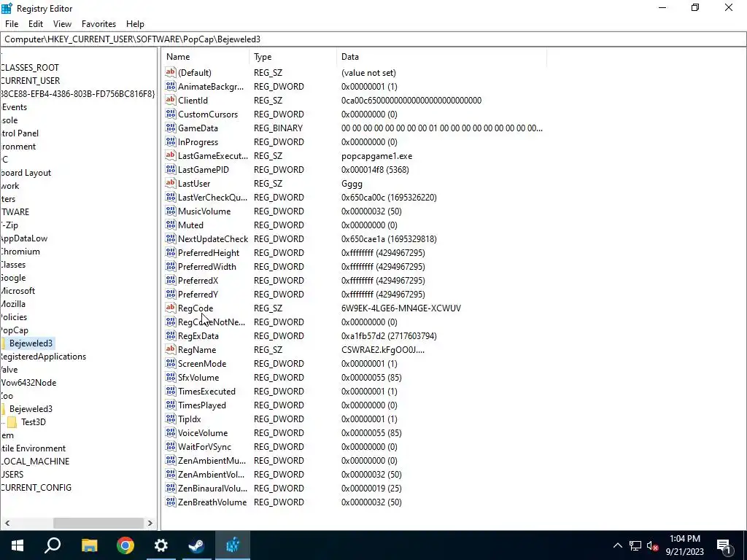This screenshot has width=747, height=560.
Task: Sort values by the Type column header
Action: pos(293,57)
